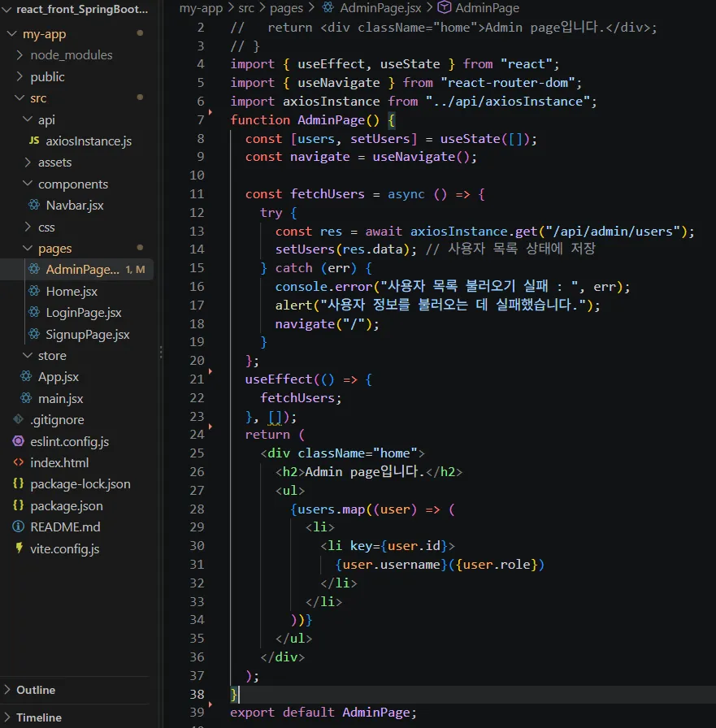Click the React icon next to LoginPage.jsx
This screenshot has width=716, height=728.
pyautogui.click(x=34, y=312)
